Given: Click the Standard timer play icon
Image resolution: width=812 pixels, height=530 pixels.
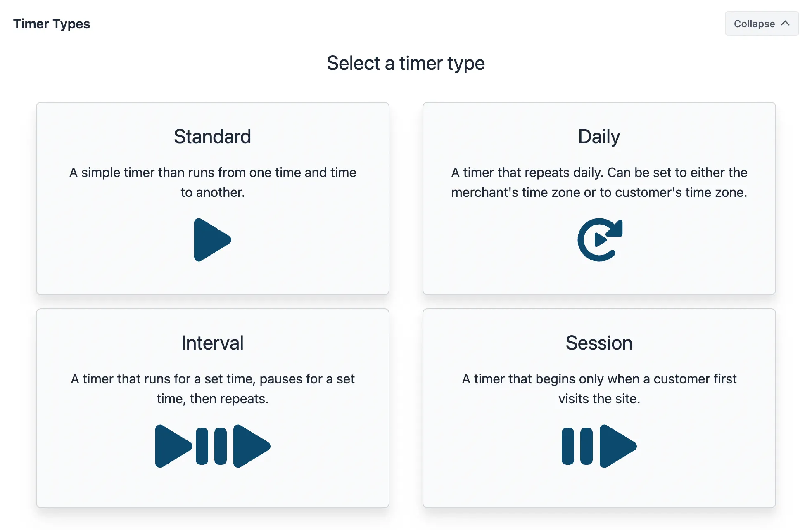Looking at the screenshot, I should (212, 240).
